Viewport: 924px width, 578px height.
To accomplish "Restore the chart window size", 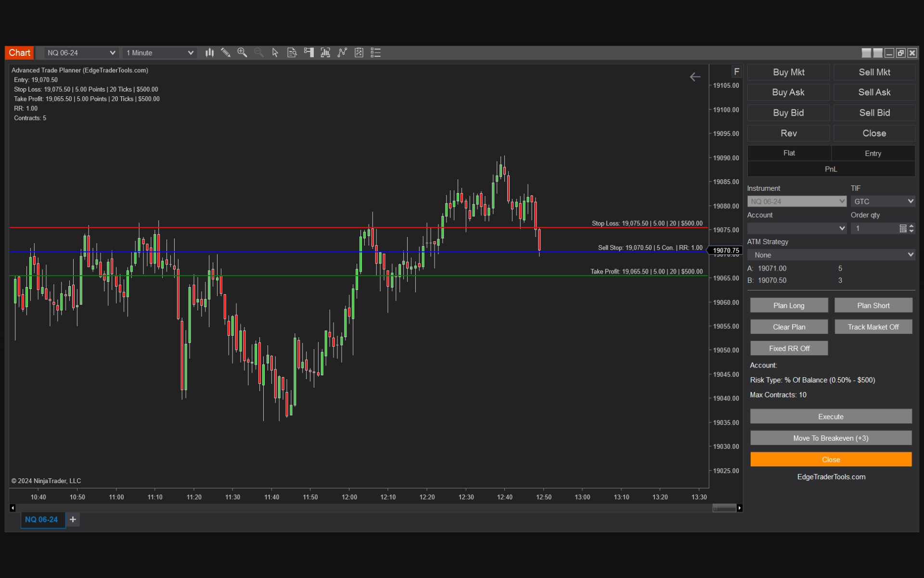I will (901, 53).
